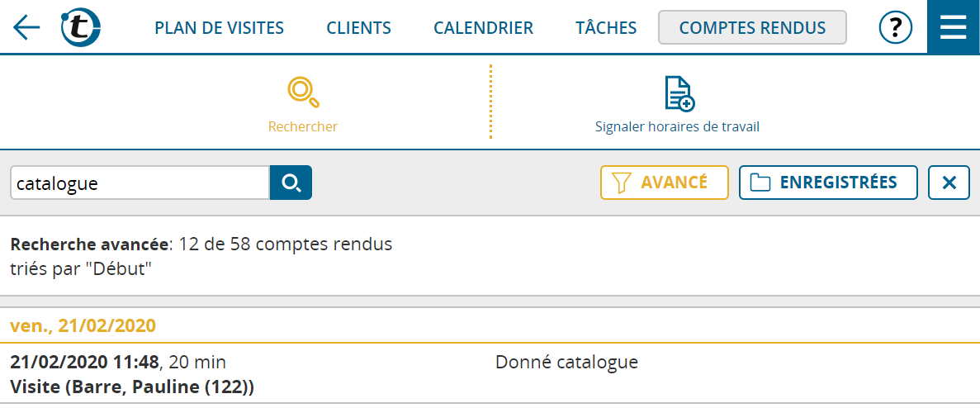The width and height of the screenshot is (980, 408).
Task: Click the app logo icon
Action: click(81, 27)
